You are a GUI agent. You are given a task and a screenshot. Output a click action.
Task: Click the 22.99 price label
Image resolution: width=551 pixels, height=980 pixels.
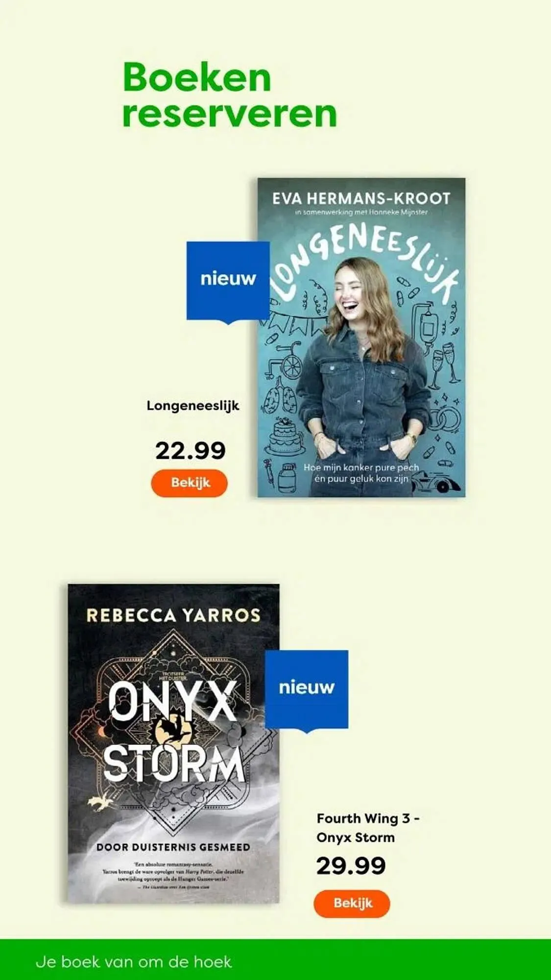point(191,451)
